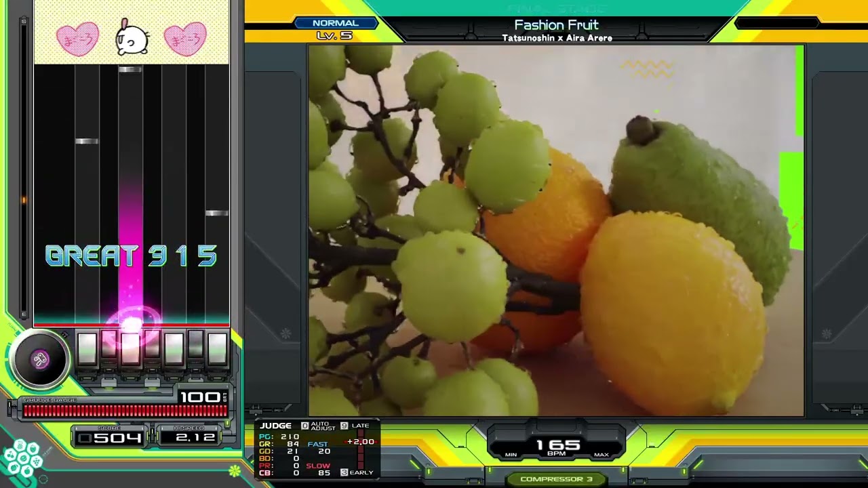Screen dimensions: 868x488
Task: Click the falling note in the seventh lane
Action: [217, 213]
